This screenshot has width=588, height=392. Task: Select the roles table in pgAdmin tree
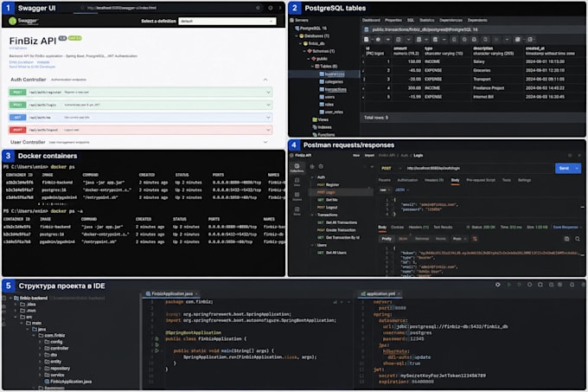(x=327, y=105)
